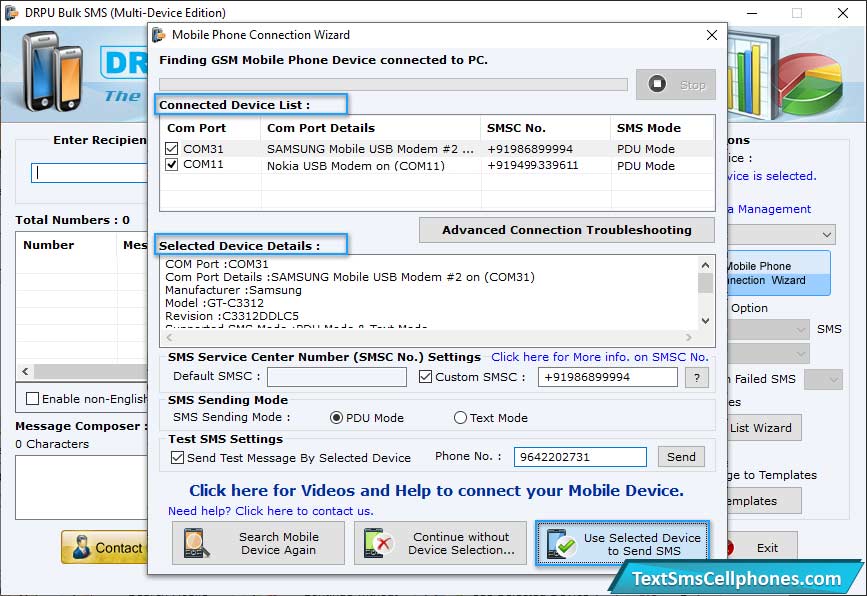Close the Mobile Phone Connection Wizard dialog
The image size is (867, 596).
click(x=712, y=35)
